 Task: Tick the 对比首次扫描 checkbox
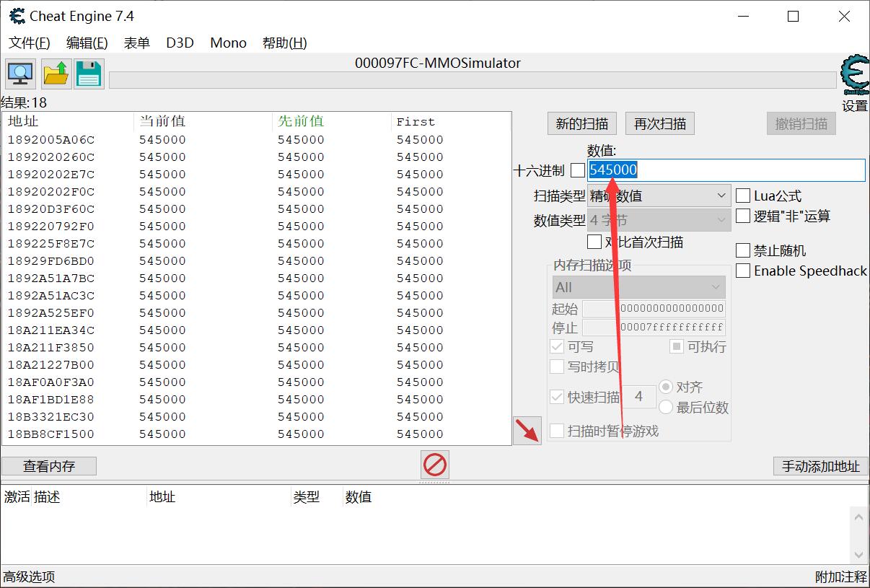click(594, 242)
